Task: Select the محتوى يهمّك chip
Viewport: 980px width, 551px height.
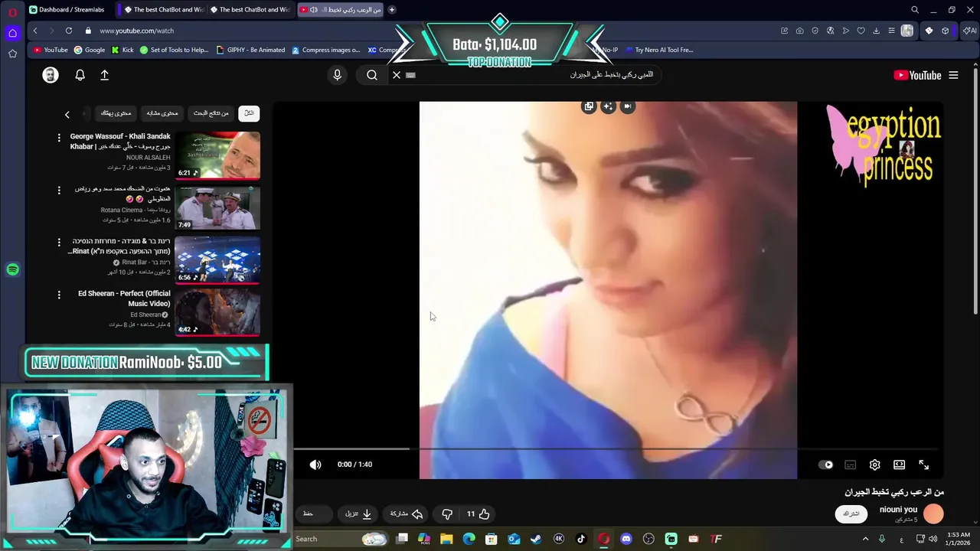Action: pos(116,113)
